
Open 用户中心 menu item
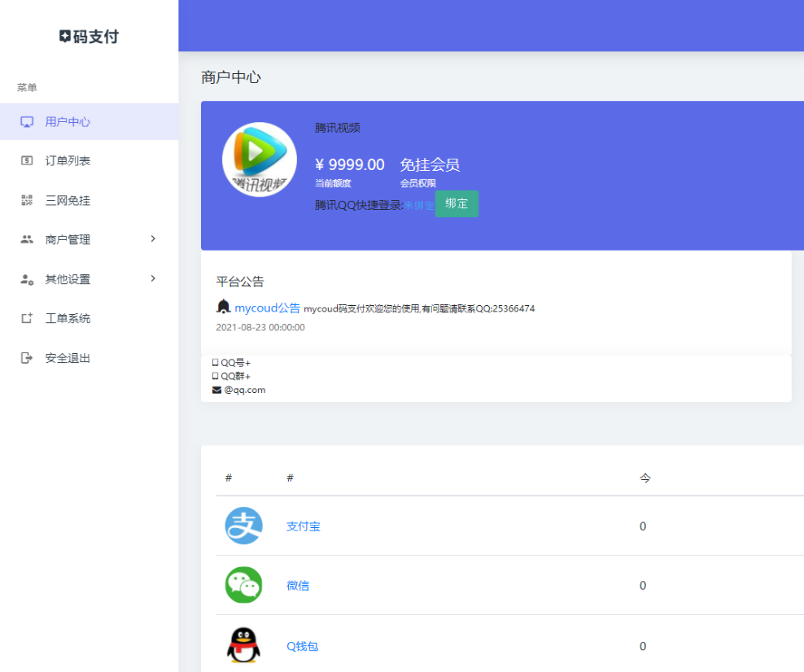90,122
